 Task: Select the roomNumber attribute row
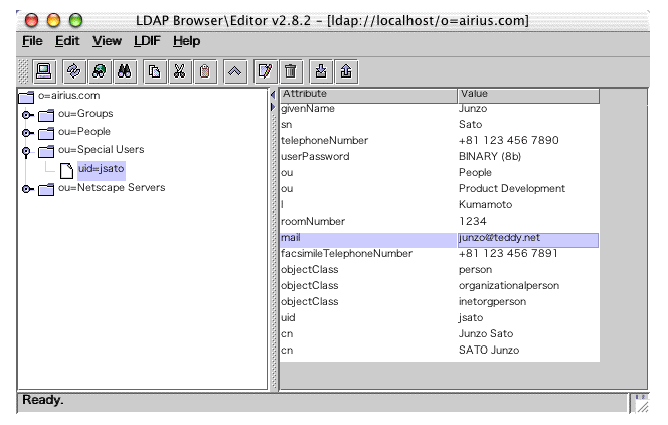tap(440, 221)
